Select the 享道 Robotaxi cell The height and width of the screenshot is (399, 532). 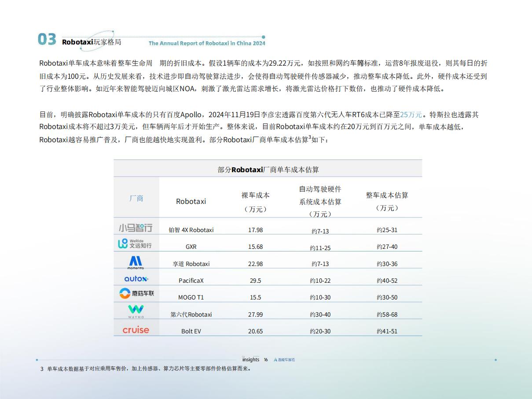(191, 264)
